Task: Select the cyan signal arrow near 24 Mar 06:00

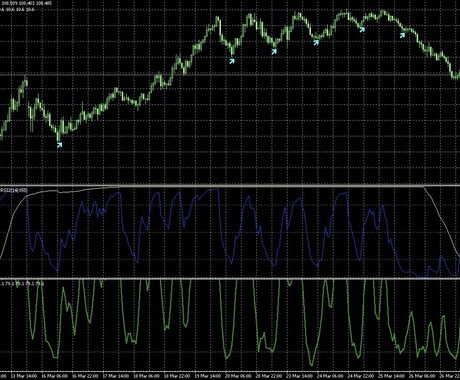Action: [x=316, y=42]
